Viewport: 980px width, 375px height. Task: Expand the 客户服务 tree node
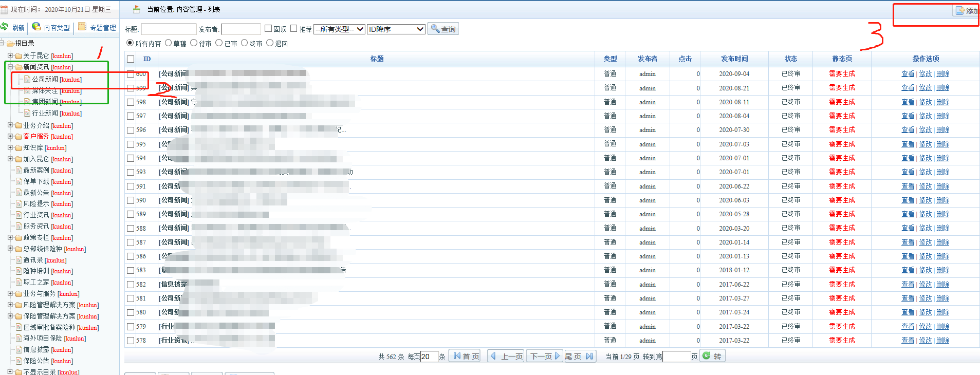pos(10,137)
